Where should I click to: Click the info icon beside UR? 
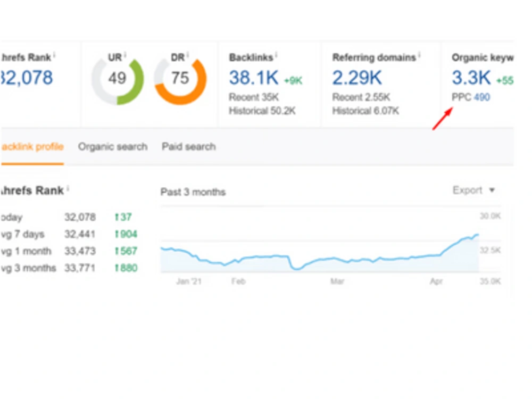pos(125,54)
